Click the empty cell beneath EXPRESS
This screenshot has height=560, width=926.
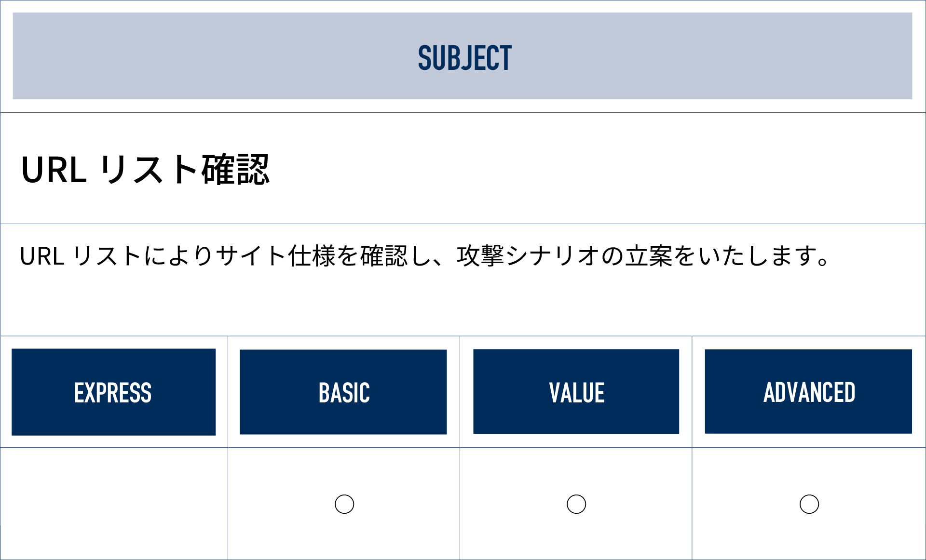coord(114,504)
